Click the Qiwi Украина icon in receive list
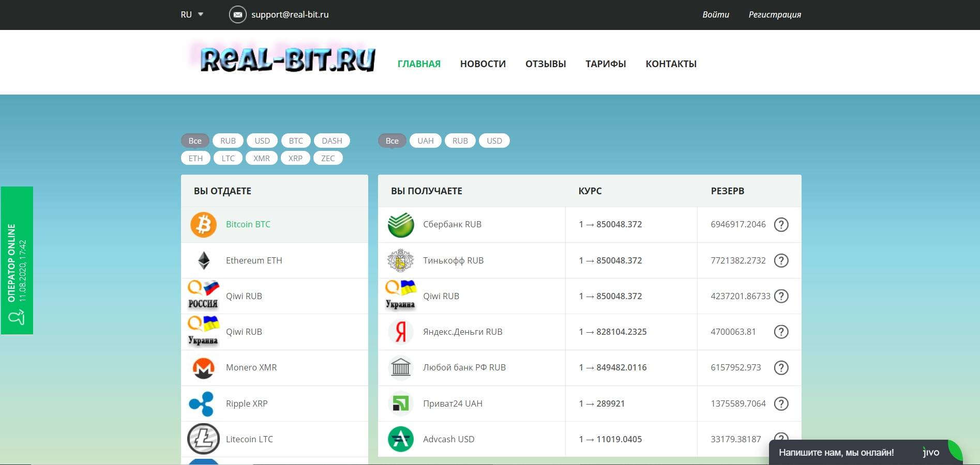Screen dimensions: 980x465 401,296
